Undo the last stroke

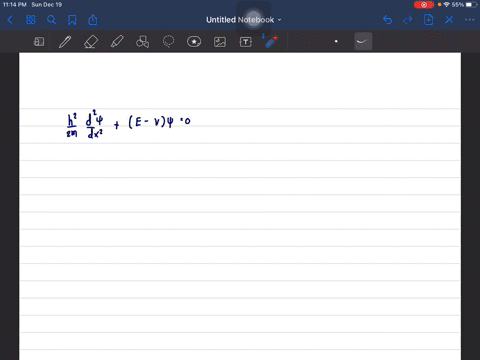pyautogui.click(x=387, y=20)
